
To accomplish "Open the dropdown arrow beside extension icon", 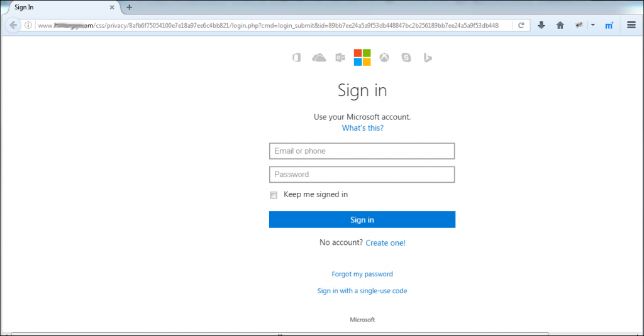I will [592, 25].
